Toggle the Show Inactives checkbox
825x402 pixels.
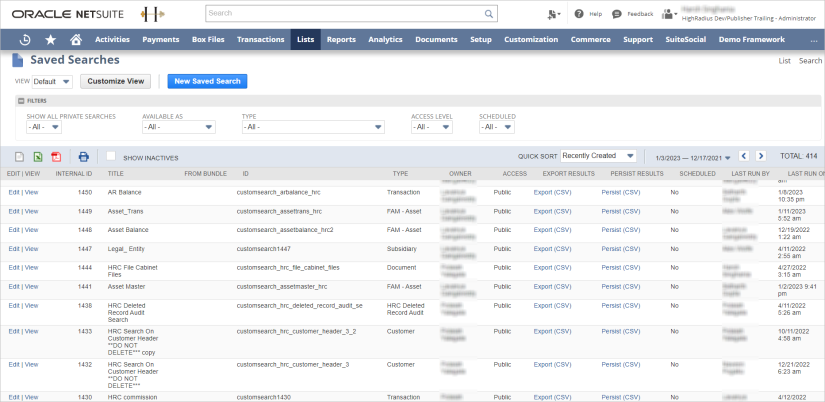(110, 156)
